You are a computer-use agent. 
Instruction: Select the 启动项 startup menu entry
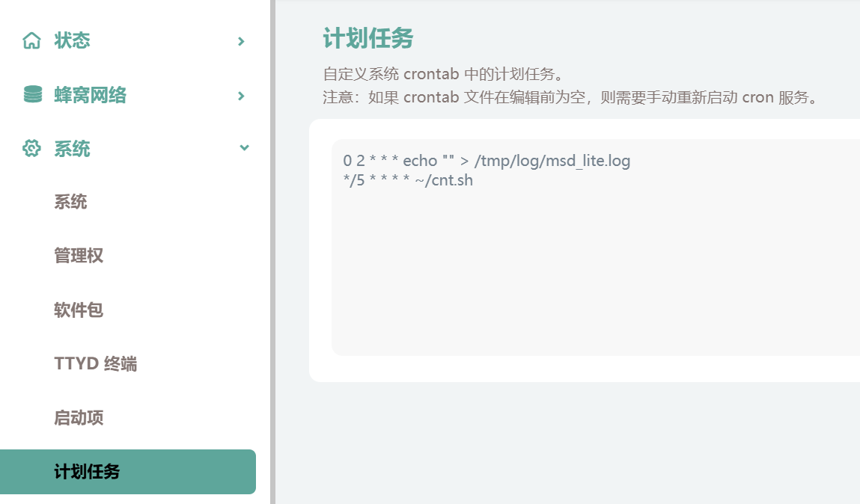79,418
